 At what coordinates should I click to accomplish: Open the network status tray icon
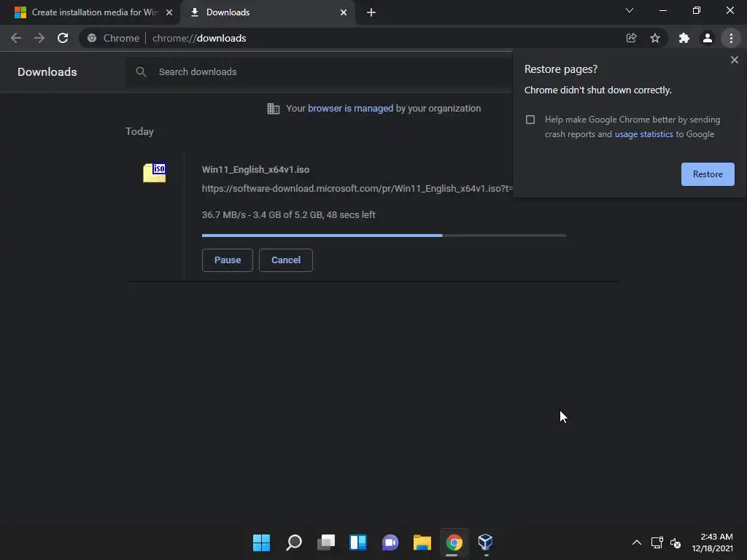point(657,542)
